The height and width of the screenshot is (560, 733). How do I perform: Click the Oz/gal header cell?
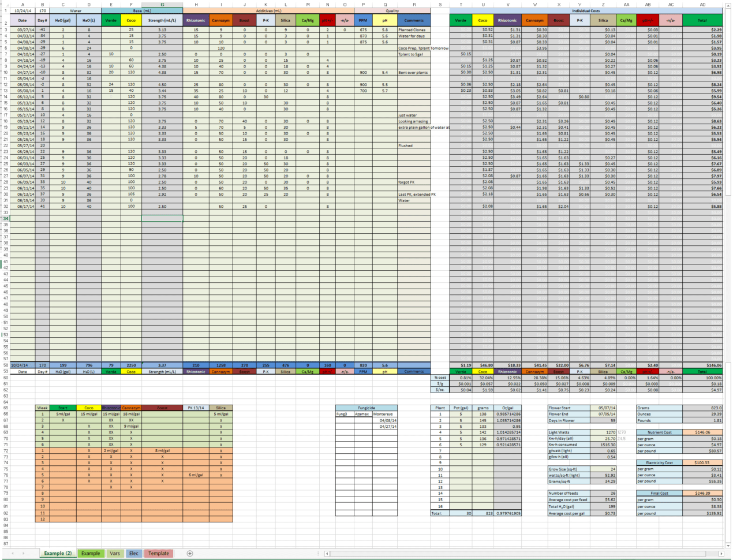pyautogui.click(x=508, y=408)
